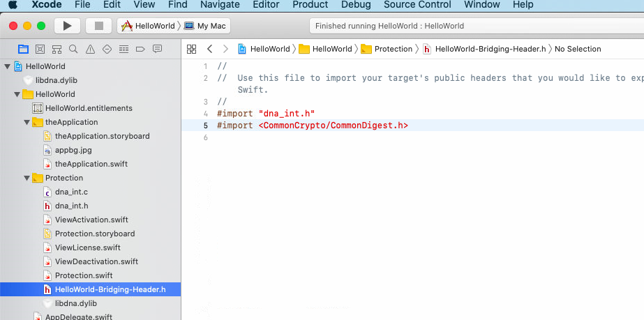Select theApplication.swift file
644x320 pixels.
click(91, 164)
